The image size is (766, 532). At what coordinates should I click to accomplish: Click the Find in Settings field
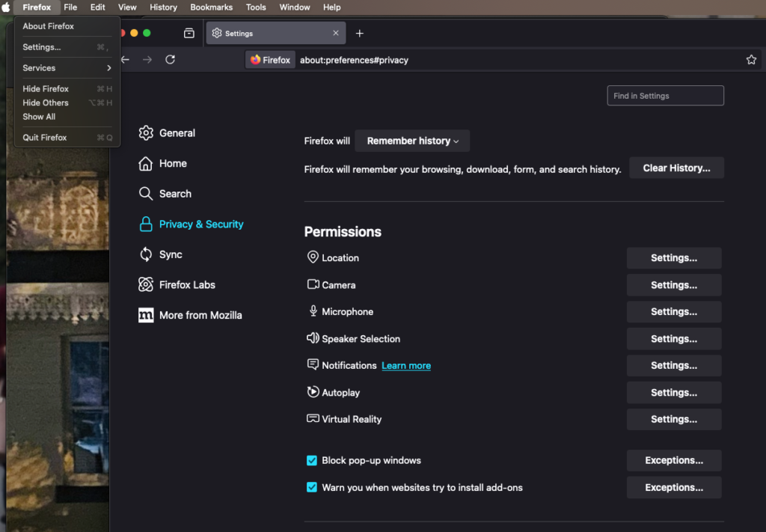tap(665, 96)
